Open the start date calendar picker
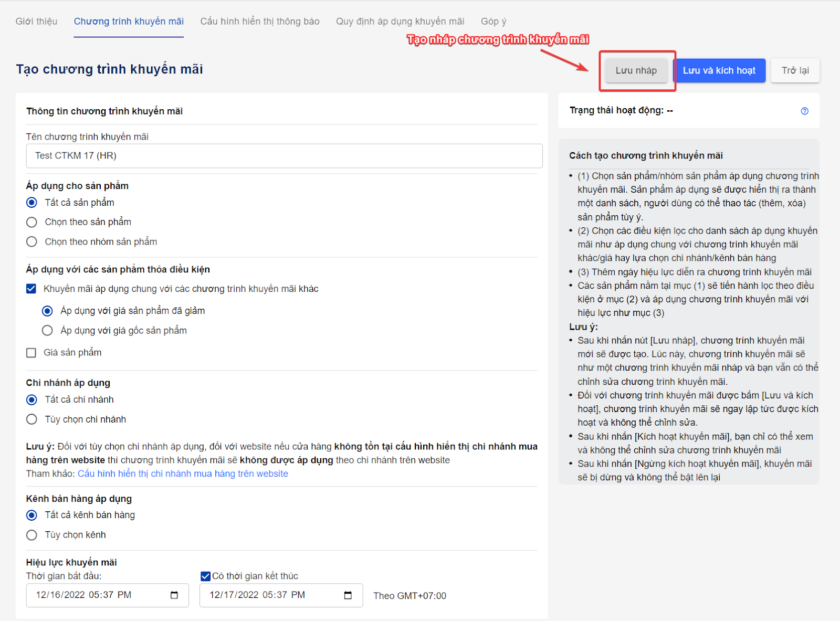Image resolution: width=840 pixels, height=621 pixels. click(x=174, y=595)
